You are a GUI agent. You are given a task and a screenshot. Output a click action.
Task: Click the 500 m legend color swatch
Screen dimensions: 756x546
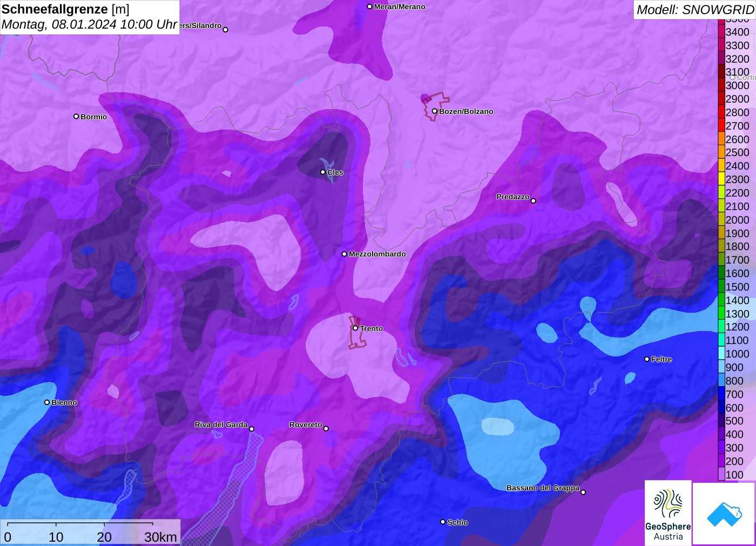[721, 421]
